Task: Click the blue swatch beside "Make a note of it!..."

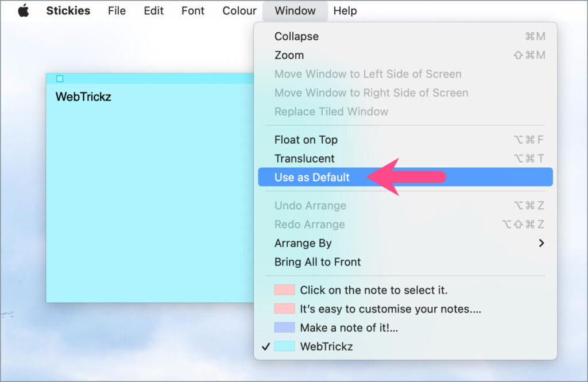Action: (284, 327)
